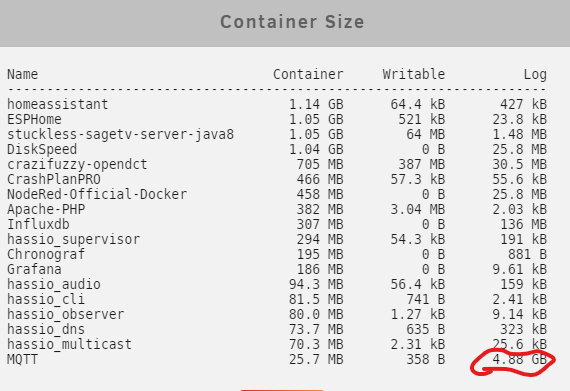Click the homeassistant container name
This screenshot has width=570, height=391.
click(x=57, y=104)
